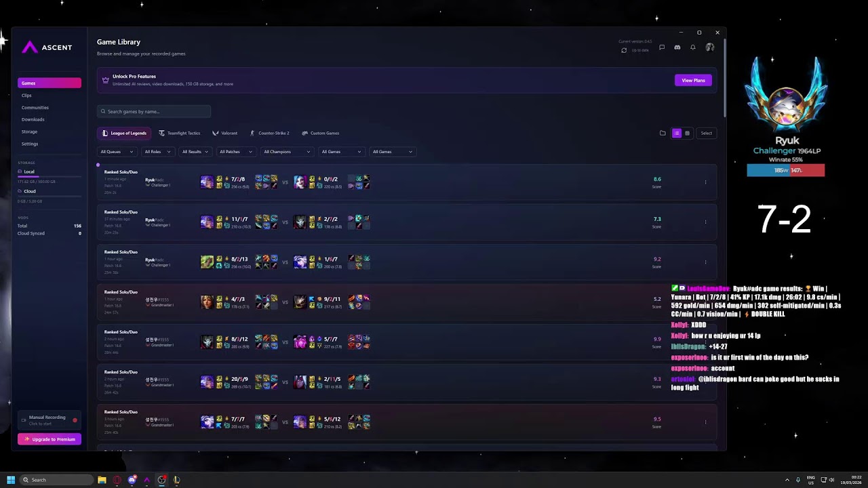
Task: Click the local storage usage bar
Action: point(50,176)
